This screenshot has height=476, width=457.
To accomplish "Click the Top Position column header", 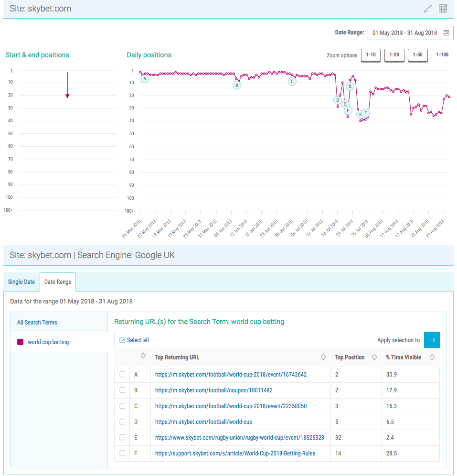I will 350,357.
